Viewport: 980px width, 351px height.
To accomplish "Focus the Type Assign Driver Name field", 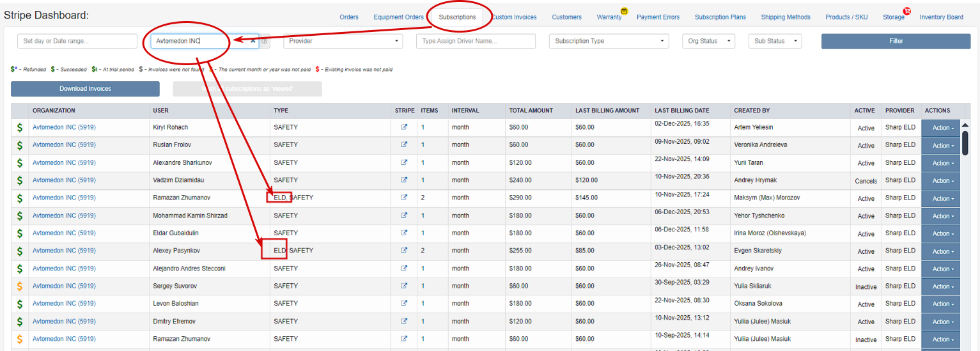I will tap(476, 41).
